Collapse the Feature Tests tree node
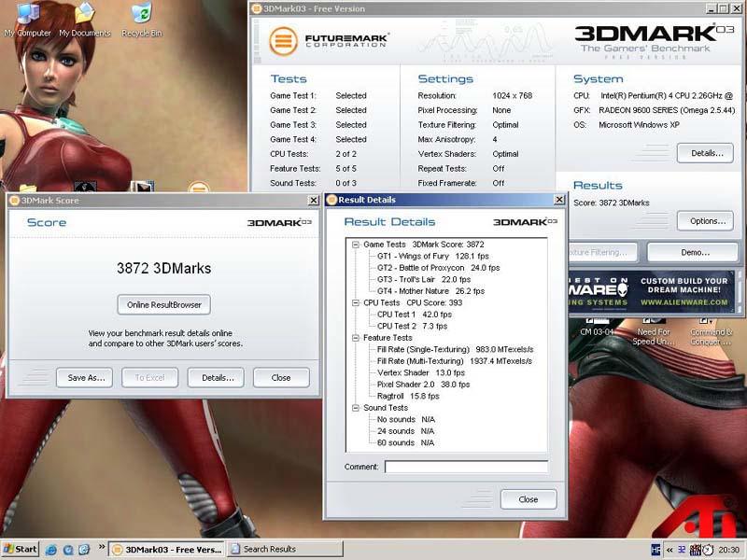The image size is (747, 560). point(356,338)
